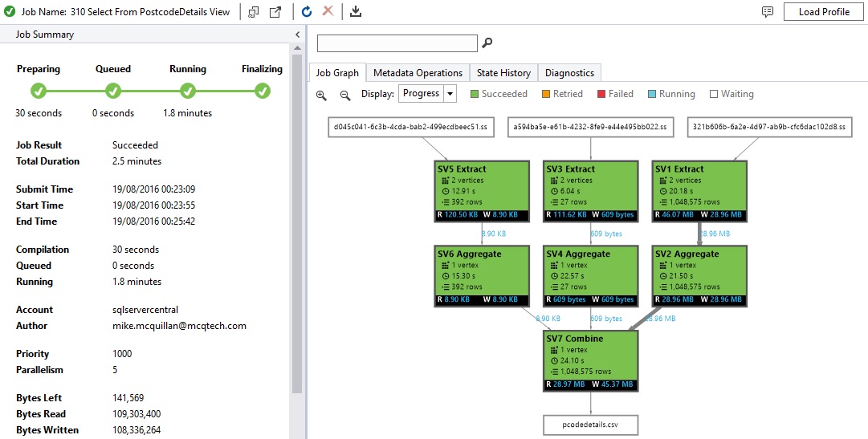
Task: Click the 8.90 KB edge label below SV5 Extract
Action: click(493, 234)
